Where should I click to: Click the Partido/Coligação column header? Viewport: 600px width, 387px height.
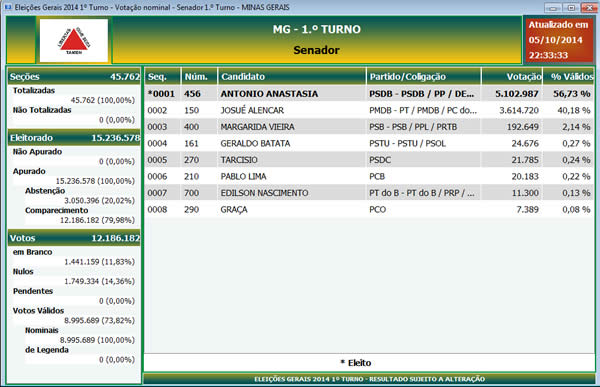pyautogui.click(x=424, y=77)
